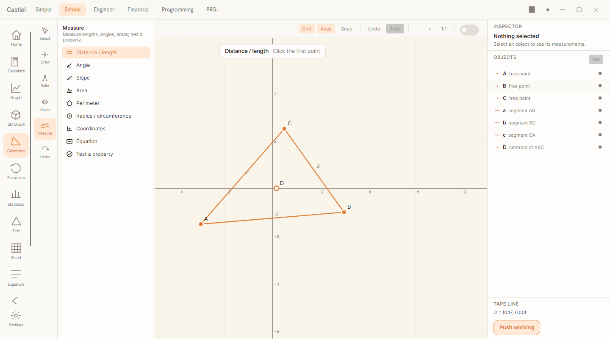Flip the switch beside the 1:1 button
Screen dimensions: 610x364
pyautogui.click(x=469, y=30)
